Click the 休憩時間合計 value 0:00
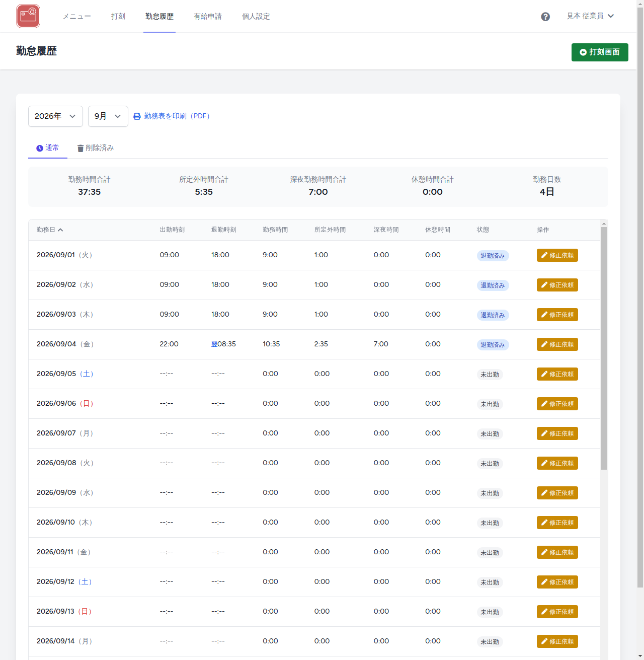This screenshot has width=644, height=660. pyautogui.click(x=433, y=192)
